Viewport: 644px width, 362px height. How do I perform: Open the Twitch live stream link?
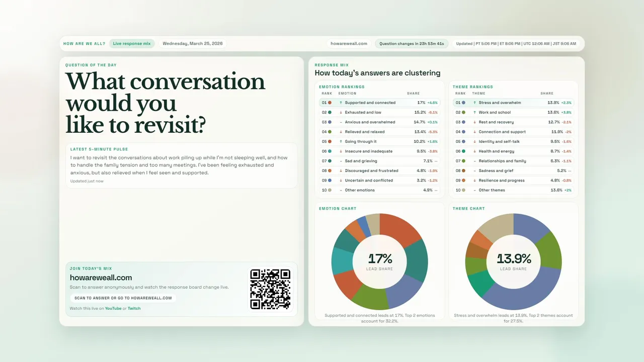click(x=134, y=309)
